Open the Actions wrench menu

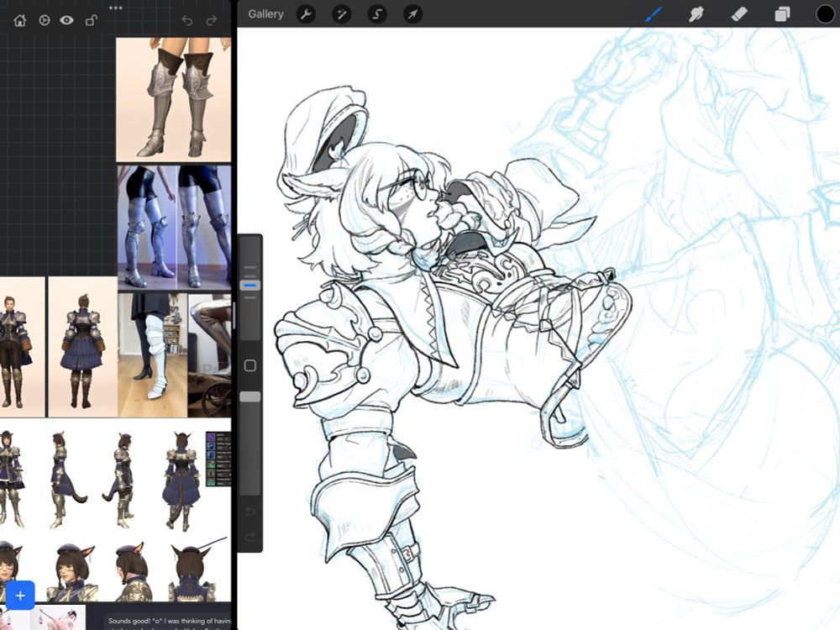pyautogui.click(x=306, y=14)
